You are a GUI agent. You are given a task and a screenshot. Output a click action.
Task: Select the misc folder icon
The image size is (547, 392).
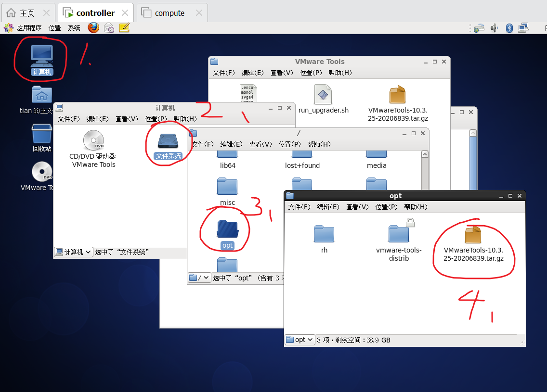click(x=227, y=191)
